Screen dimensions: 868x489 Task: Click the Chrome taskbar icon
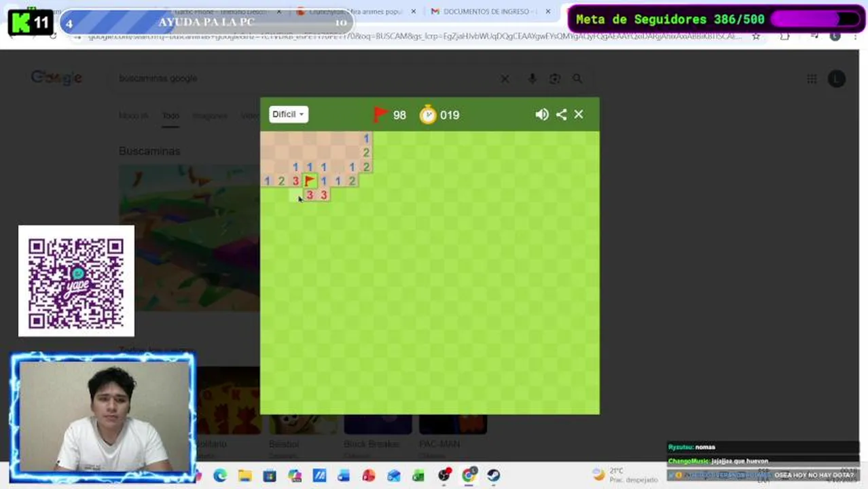pyautogui.click(x=469, y=475)
